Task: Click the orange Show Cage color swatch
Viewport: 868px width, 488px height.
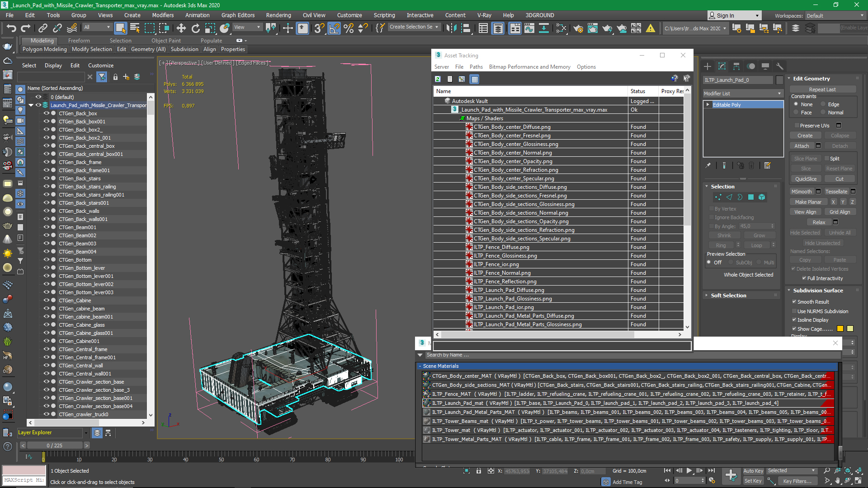Action: [x=840, y=329]
